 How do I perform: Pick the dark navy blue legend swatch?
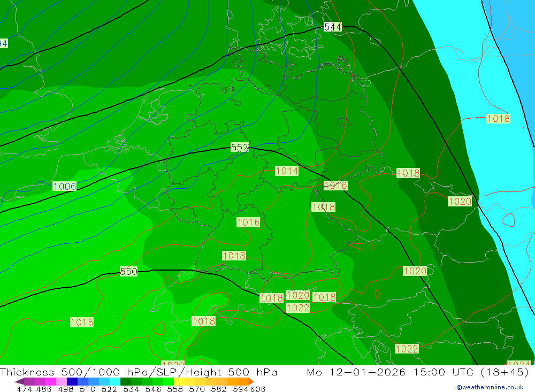point(72,381)
